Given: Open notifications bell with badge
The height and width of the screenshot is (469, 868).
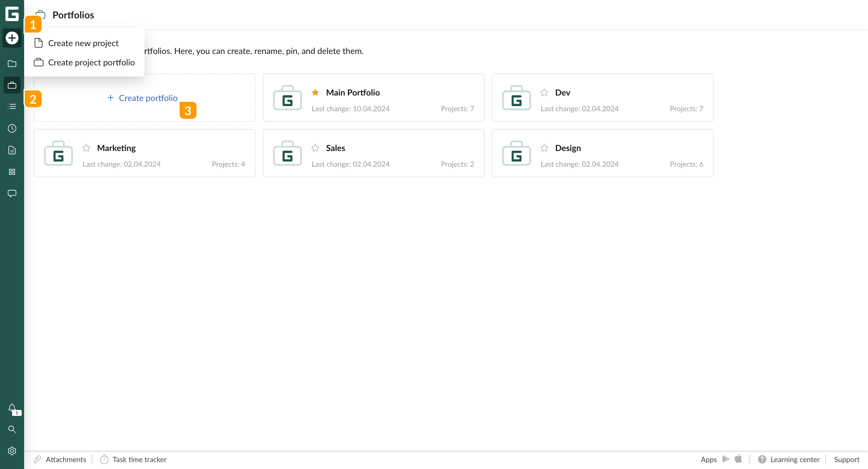Looking at the screenshot, I should click(x=12, y=408).
